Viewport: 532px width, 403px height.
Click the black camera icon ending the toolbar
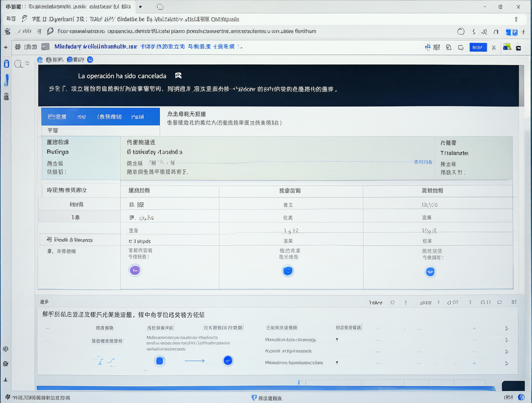[519, 48]
